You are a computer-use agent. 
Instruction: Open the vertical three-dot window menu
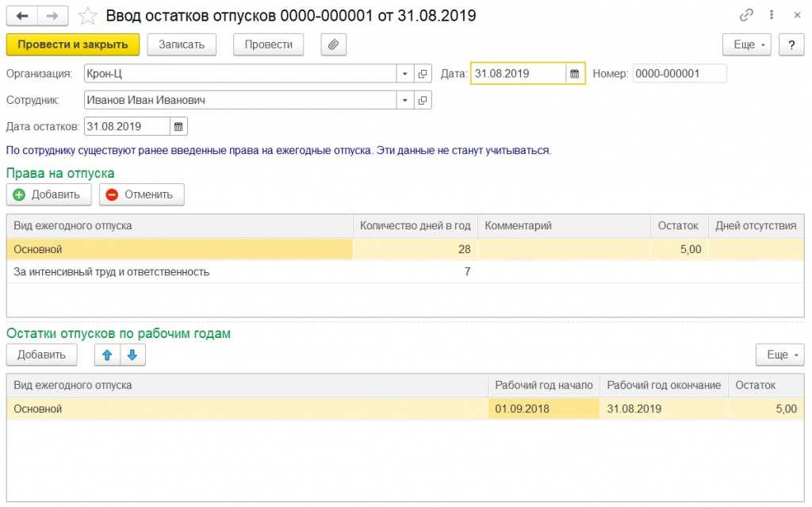click(x=771, y=15)
